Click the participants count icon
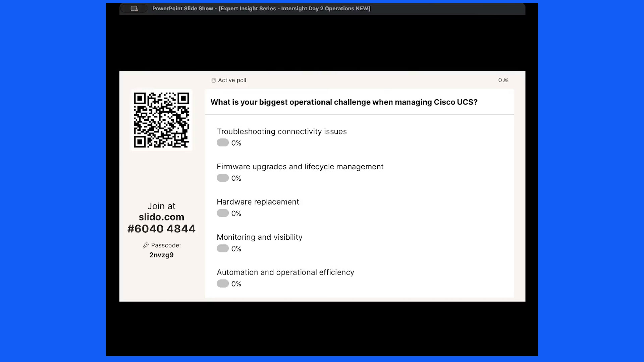The width and height of the screenshot is (644, 362). (x=506, y=80)
